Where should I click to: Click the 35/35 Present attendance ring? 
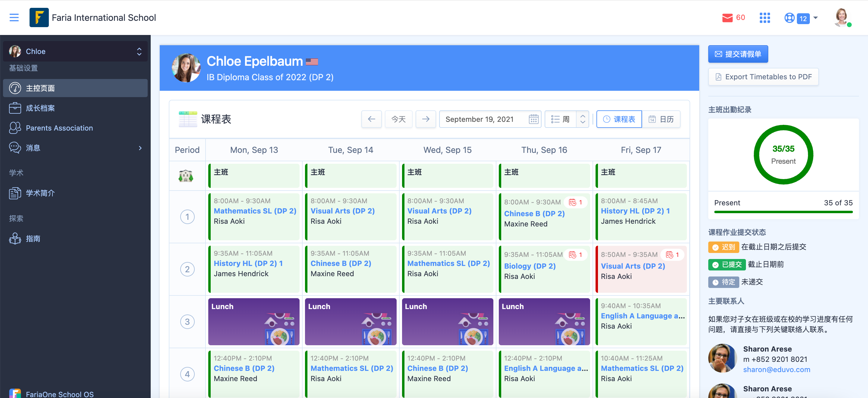click(783, 155)
